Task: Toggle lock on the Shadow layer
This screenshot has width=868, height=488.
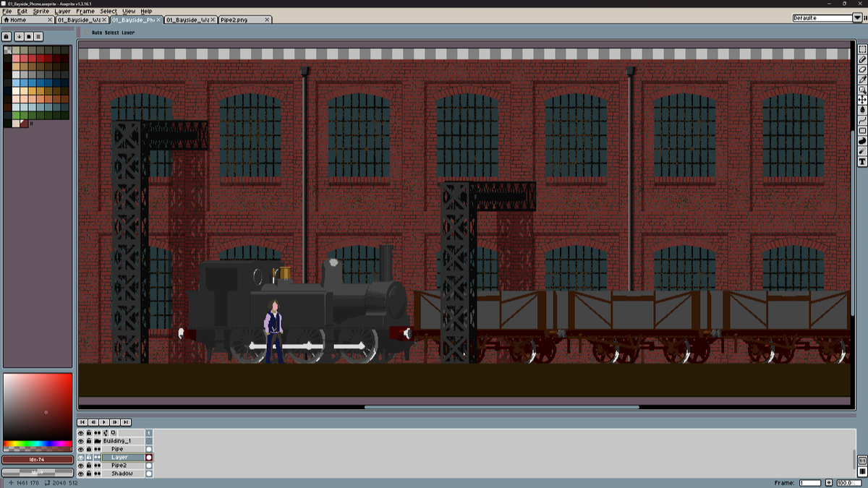Action: (89, 474)
